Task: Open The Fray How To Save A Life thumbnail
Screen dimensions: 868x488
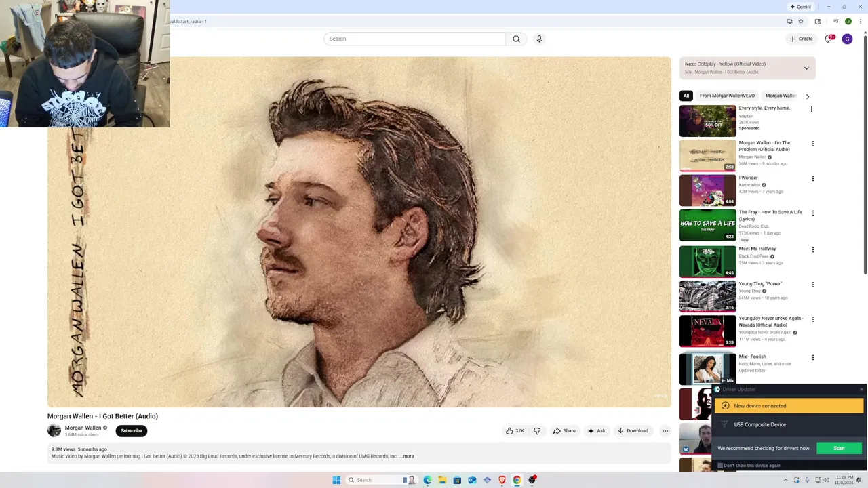Action: pos(708,225)
